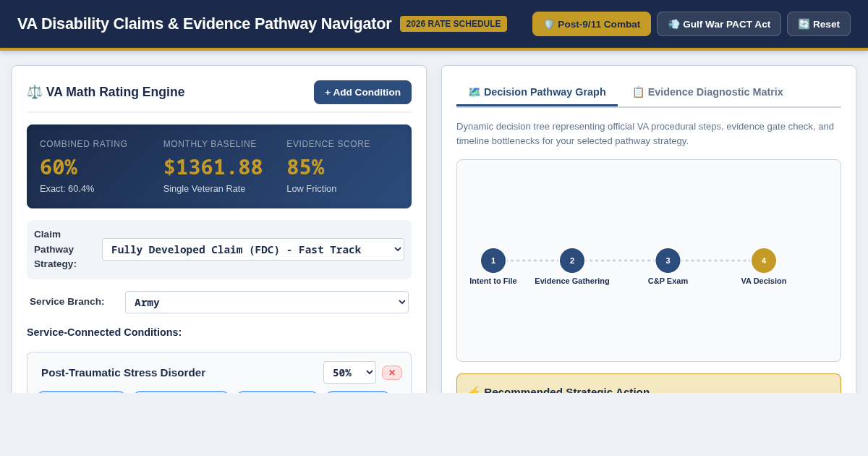The image size is (868, 456).
Task: Click the 2026 Rate Schedule badge
Action: coord(454,24)
